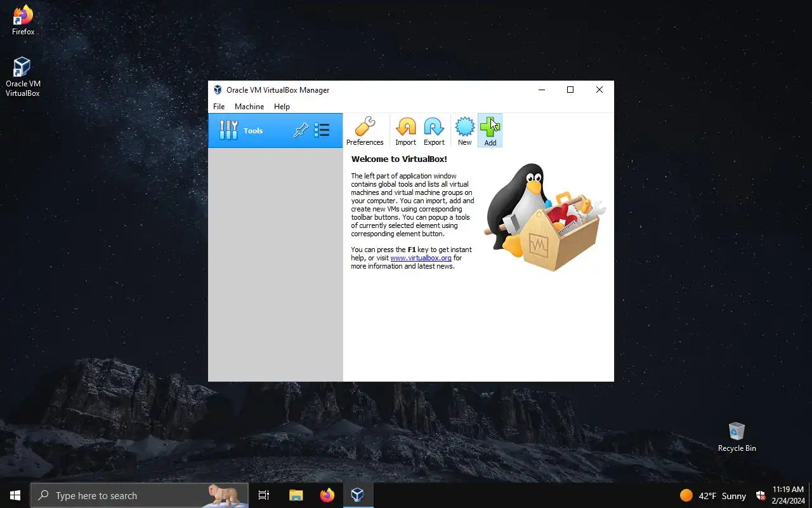Follow the www.virtualbox.org link

(421, 258)
